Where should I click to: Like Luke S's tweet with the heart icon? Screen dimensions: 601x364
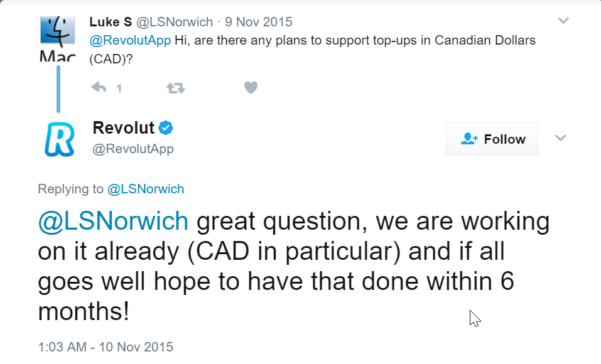pyautogui.click(x=251, y=88)
